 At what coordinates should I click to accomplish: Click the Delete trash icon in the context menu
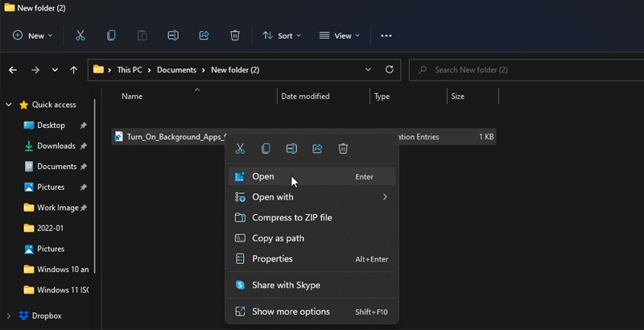coord(343,149)
